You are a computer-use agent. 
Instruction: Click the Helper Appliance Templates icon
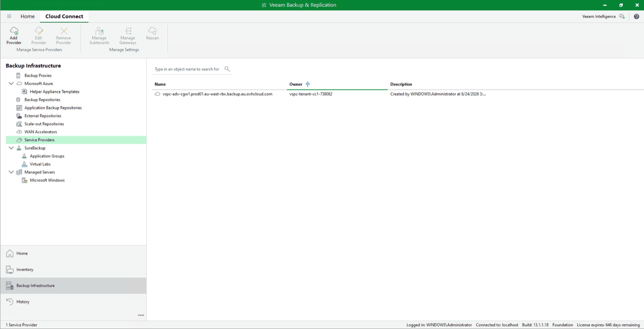point(25,91)
